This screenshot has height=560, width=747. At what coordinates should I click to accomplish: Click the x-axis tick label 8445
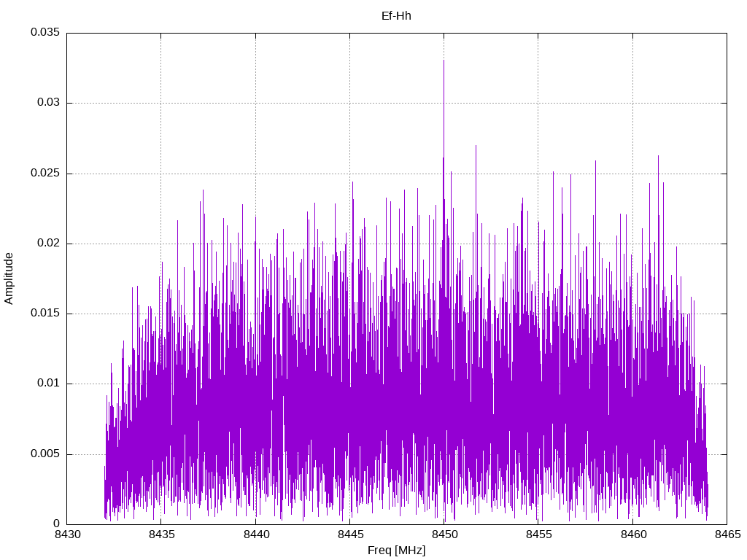[350, 534]
